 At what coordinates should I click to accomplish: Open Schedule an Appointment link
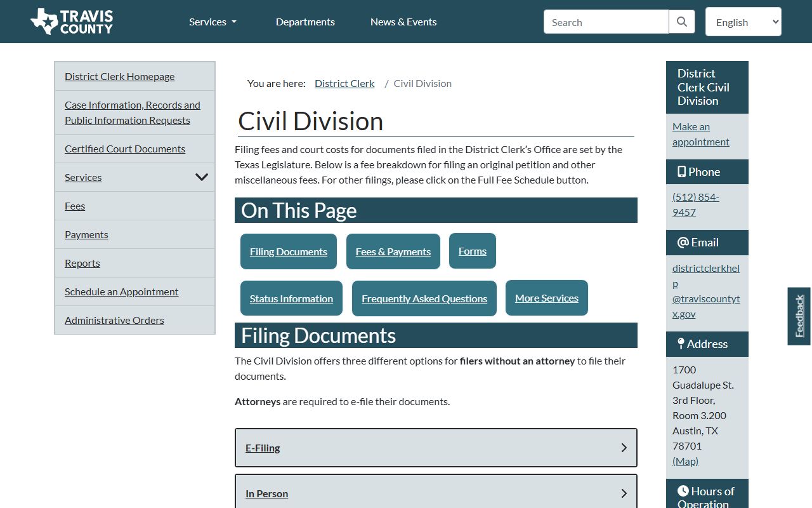[121, 291]
